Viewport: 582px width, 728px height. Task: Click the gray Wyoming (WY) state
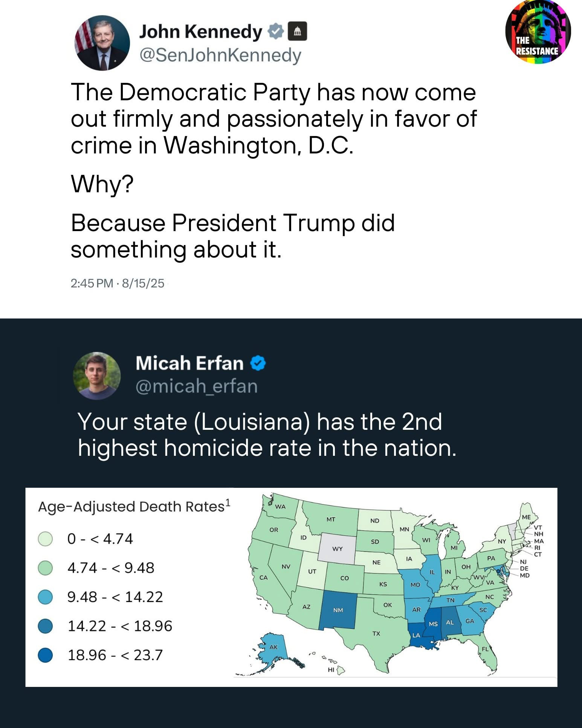point(337,549)
